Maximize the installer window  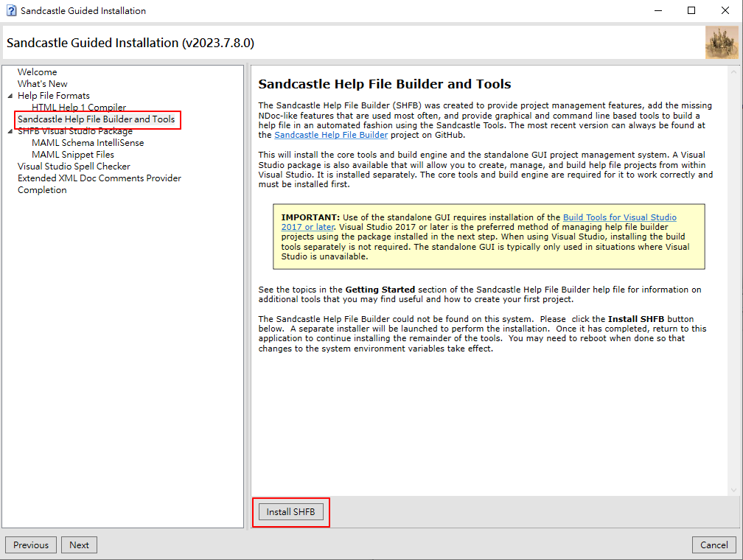point(691,10)
